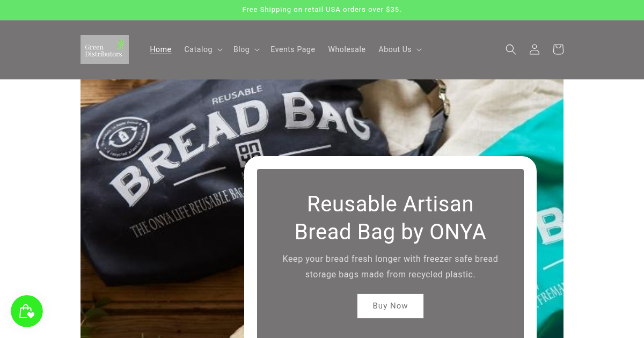Open the shopping cart icon
The width and height of the screenshot is (644, 338).
click(558, 49)
